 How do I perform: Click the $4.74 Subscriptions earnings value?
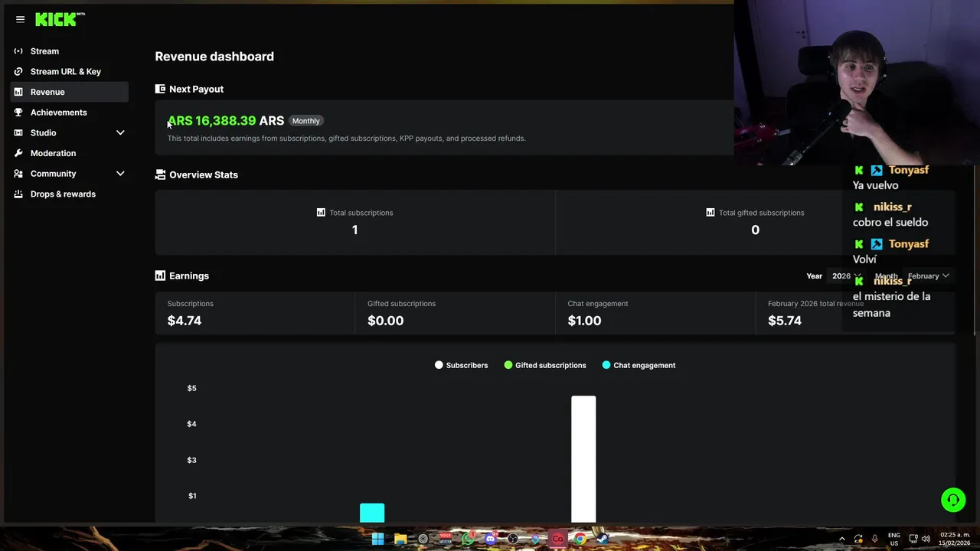tap(185, 321)
